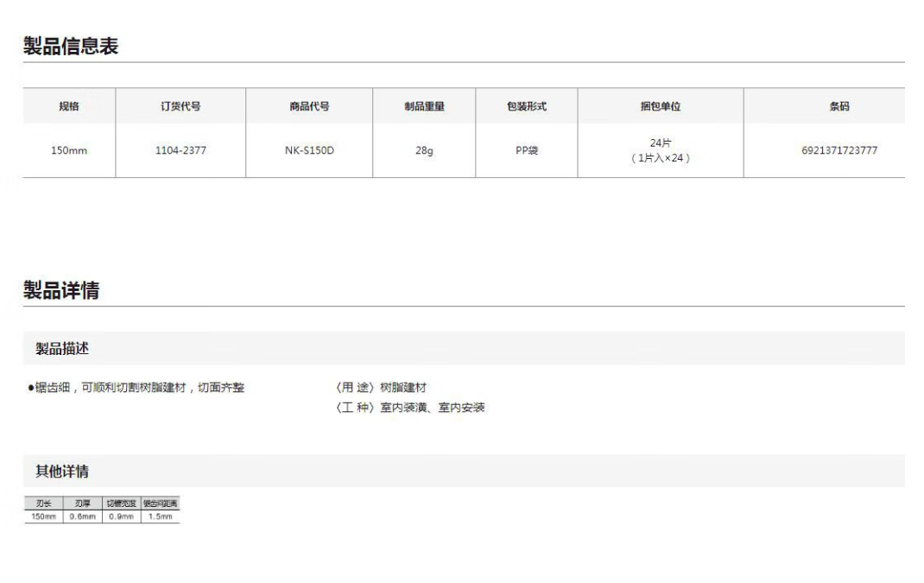The image size is (924, 583).
Task: Click the 商品代号 column header
Action: (x=309, y=106)
